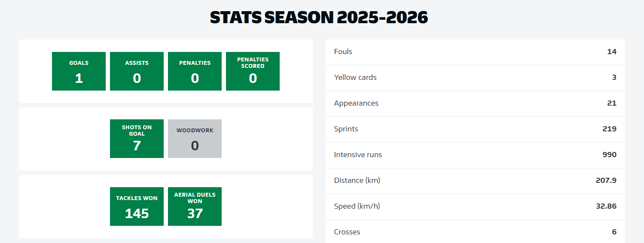
Task: Click the 32.86 speed value
Action: tap(606, 206)
